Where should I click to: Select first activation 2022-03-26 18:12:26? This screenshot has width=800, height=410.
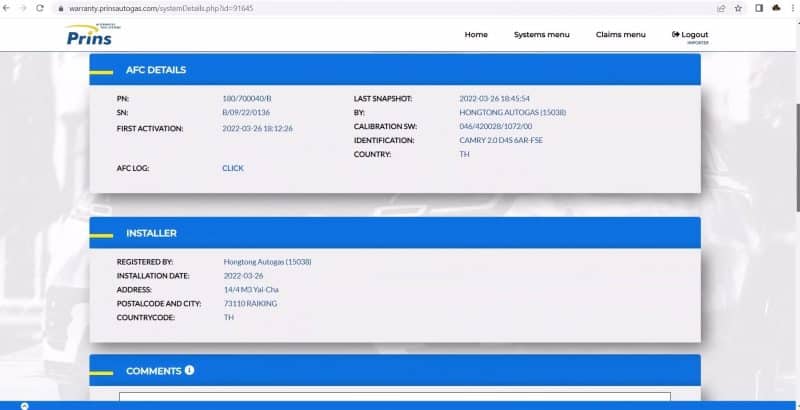[x=258, y=129]
